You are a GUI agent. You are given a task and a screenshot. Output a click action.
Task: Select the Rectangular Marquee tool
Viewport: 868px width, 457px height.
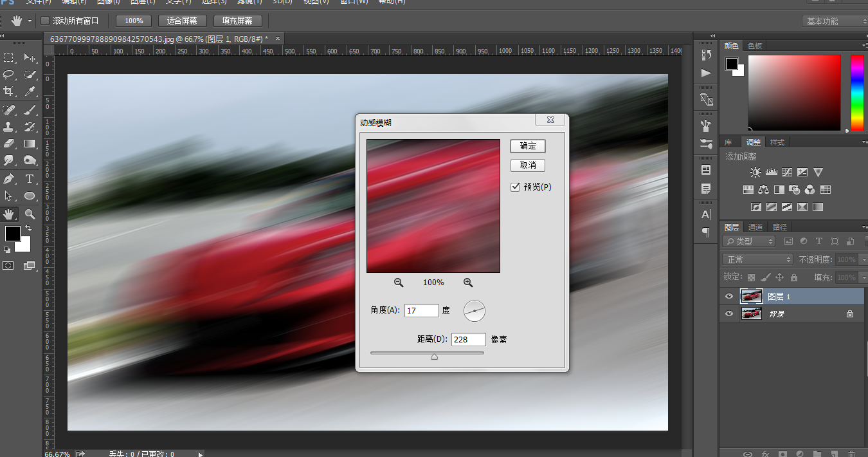coord(9,58)
